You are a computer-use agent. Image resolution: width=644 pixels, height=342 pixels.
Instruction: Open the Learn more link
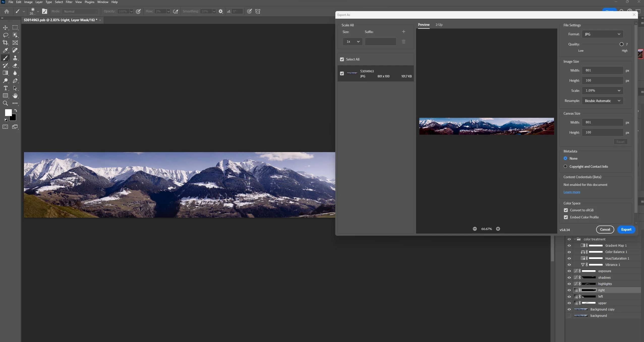tap(572, 192)
